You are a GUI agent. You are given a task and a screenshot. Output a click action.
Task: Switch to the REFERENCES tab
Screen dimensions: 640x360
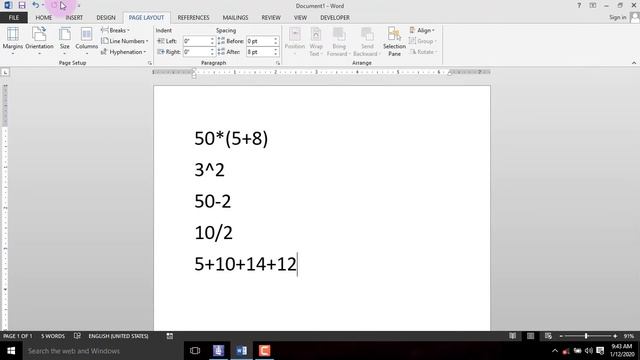coord(193,18)
